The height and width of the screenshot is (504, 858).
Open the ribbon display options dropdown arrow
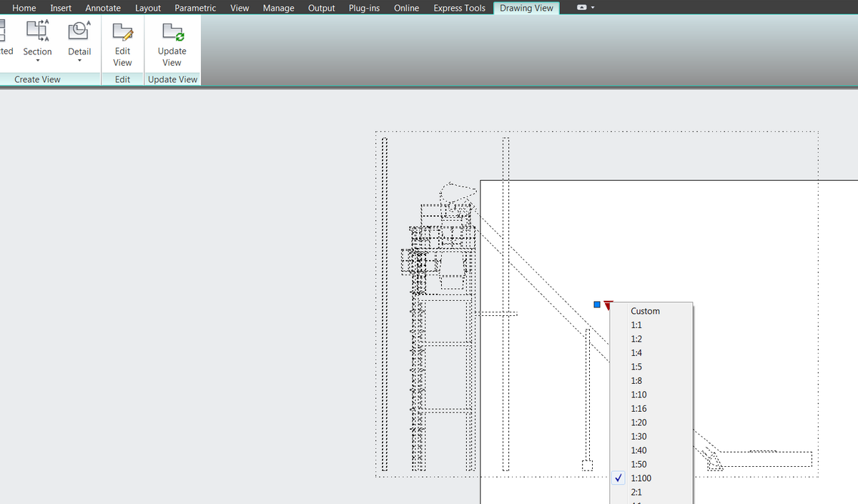coord(593,8)
